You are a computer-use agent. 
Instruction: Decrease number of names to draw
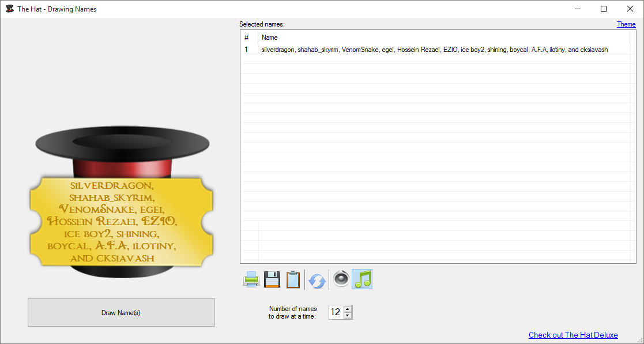(x=347, y=316)
